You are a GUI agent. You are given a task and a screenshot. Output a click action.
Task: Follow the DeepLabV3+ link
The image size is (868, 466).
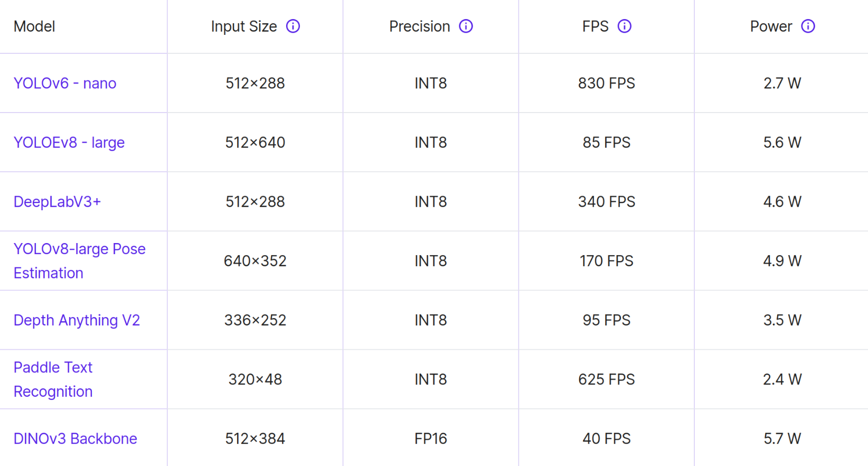coord(57,202)
